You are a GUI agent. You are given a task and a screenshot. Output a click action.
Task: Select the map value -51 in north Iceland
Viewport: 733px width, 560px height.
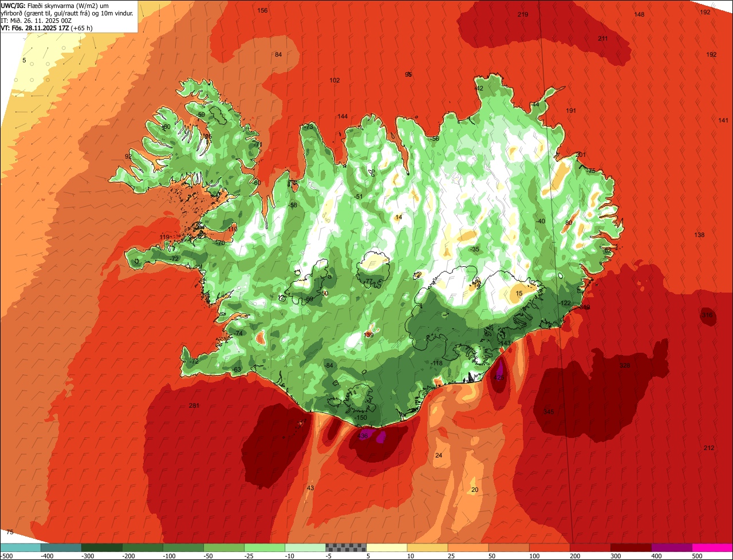click(x=358, y=197)
